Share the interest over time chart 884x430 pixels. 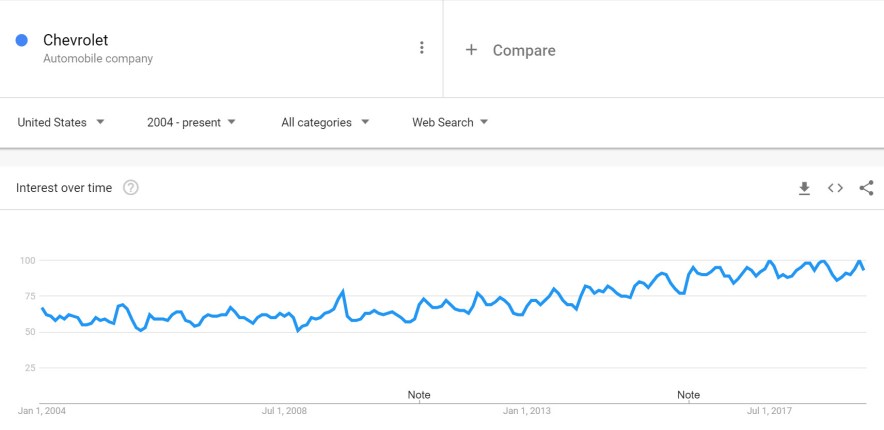tap(867, 188)
